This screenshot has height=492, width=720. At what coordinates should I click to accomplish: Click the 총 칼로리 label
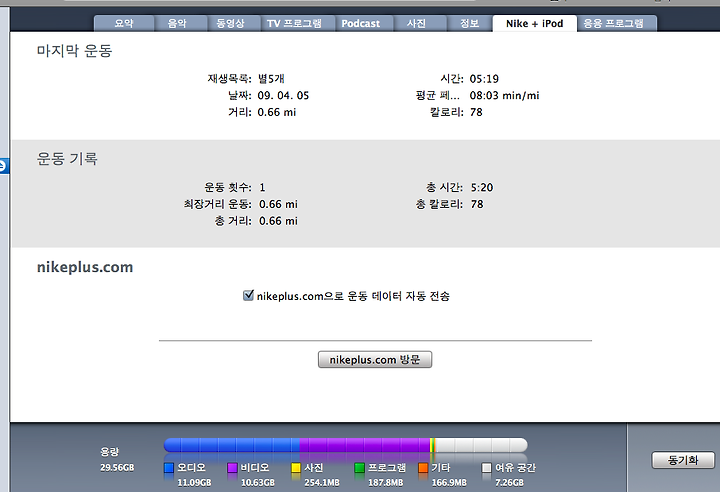439,204
